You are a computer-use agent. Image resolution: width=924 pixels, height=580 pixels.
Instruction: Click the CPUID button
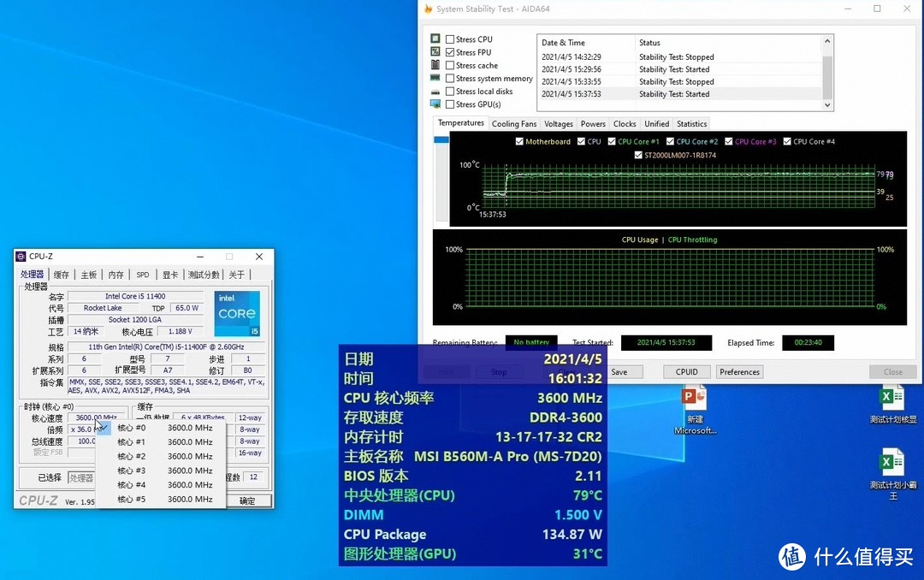686,372
